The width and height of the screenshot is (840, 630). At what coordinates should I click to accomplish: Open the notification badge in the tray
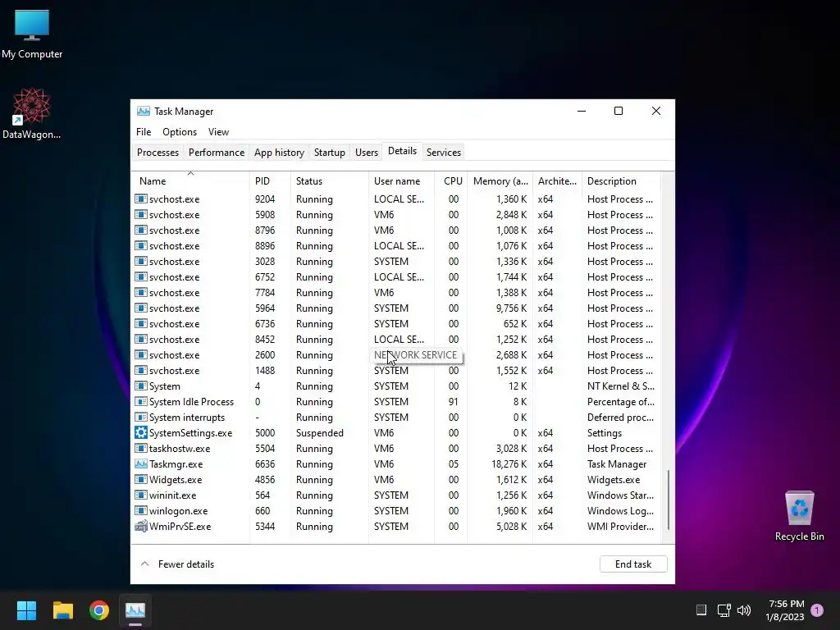pyautogui.click(x=817, y=609)
